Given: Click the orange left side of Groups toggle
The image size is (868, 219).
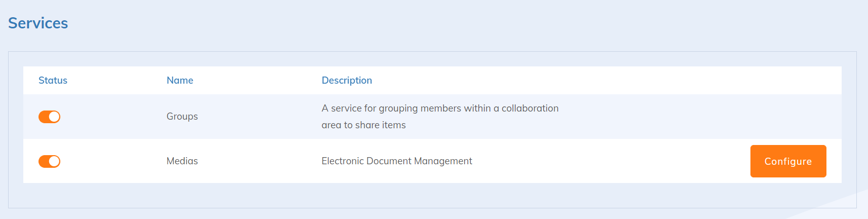Looking at the screenshot, I should [44, 117].
